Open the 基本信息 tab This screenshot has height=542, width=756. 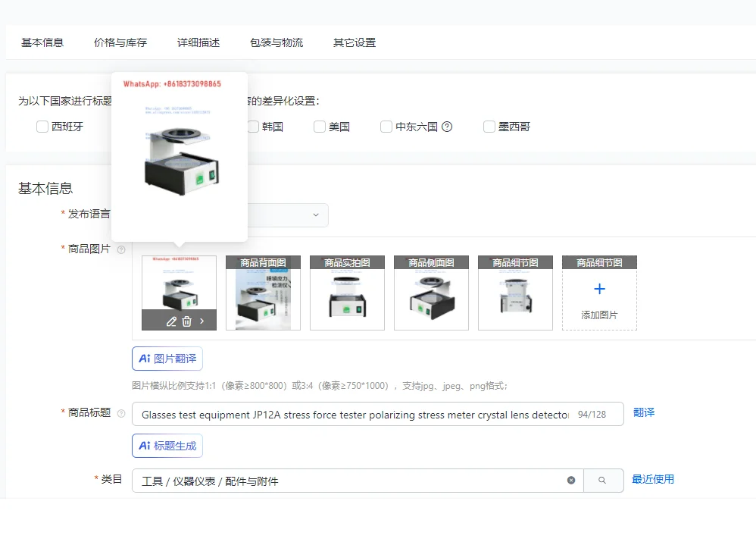[x=42, y=42]
